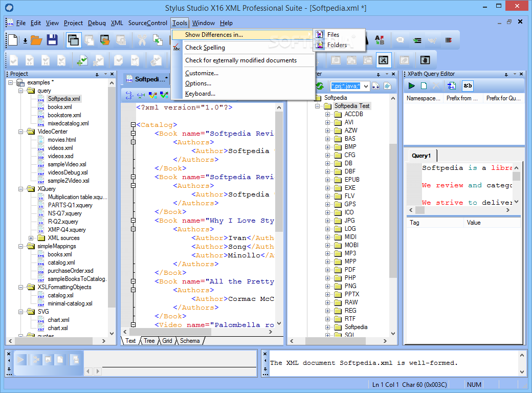This screenshot has height=393, width=532.
Task: Select Options... in the Tools menu
Action: tap(242, 83)
